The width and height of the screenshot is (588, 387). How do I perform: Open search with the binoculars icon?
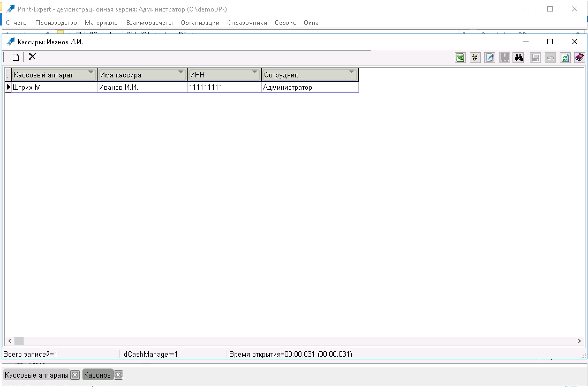[519, 58]
